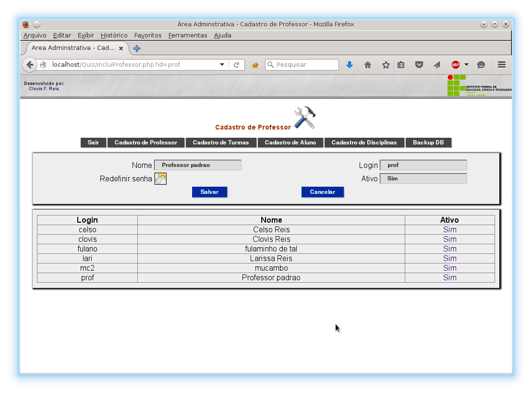Open the search engine selector in Pesquisar bar
The width and height of the screenshot is (532, 394).
[x=272, y=64]
